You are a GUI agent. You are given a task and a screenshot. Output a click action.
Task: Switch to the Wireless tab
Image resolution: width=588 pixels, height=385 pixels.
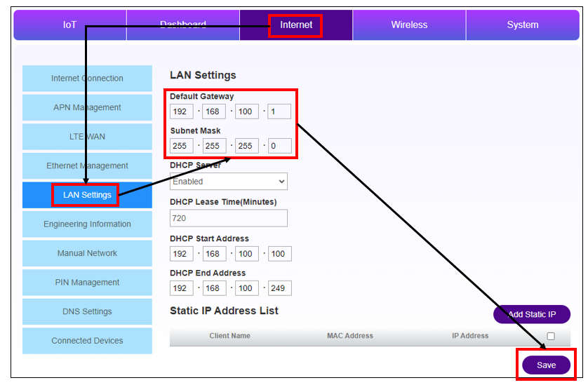tap(409, 25)
